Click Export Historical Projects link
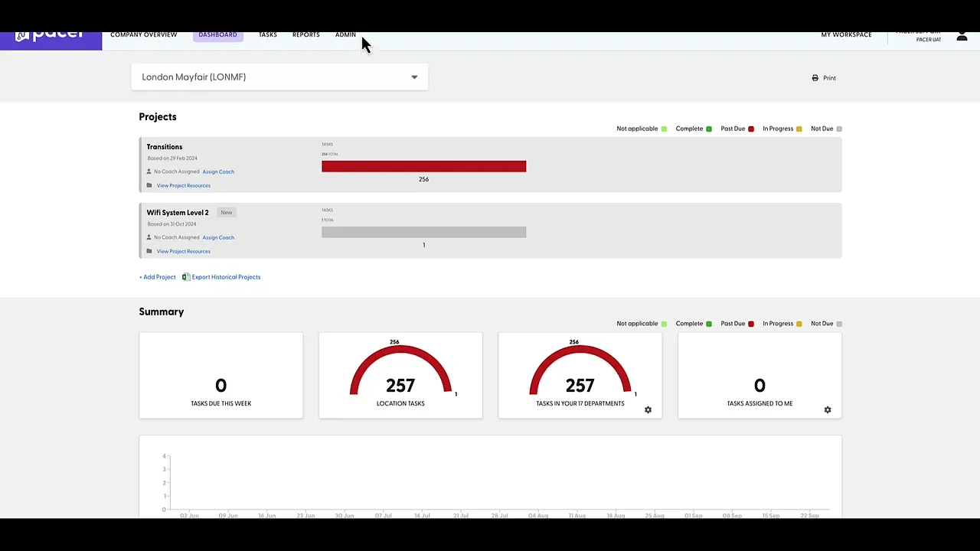 226,277
